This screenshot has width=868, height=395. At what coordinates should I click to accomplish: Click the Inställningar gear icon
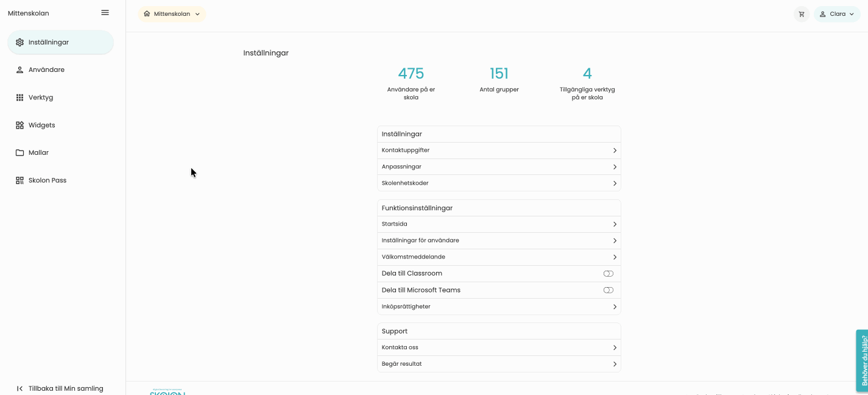tap(19, 43)
